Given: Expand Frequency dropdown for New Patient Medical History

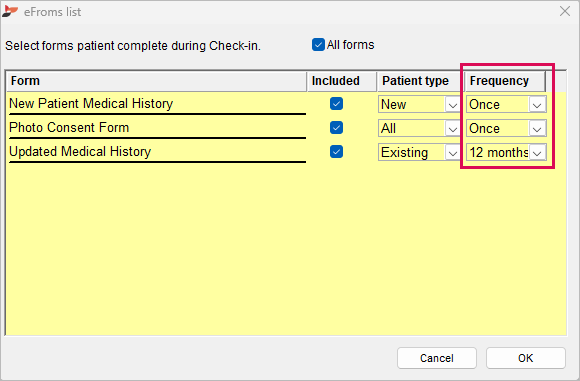Looking at the screenshot, I should tap(506, 104).
